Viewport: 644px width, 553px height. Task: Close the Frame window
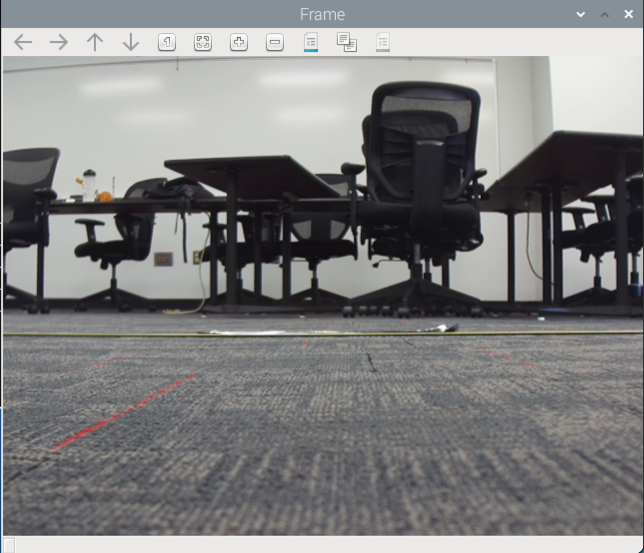[628, 14]
